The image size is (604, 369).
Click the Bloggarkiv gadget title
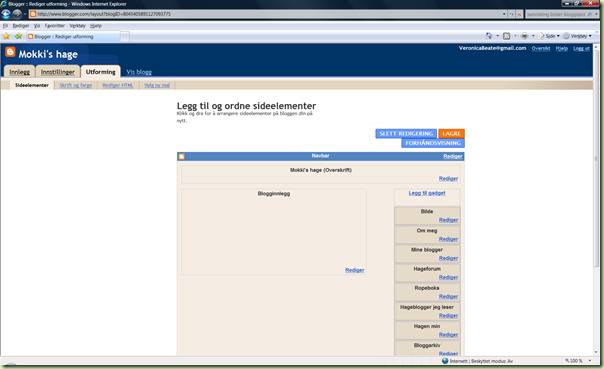427,346
